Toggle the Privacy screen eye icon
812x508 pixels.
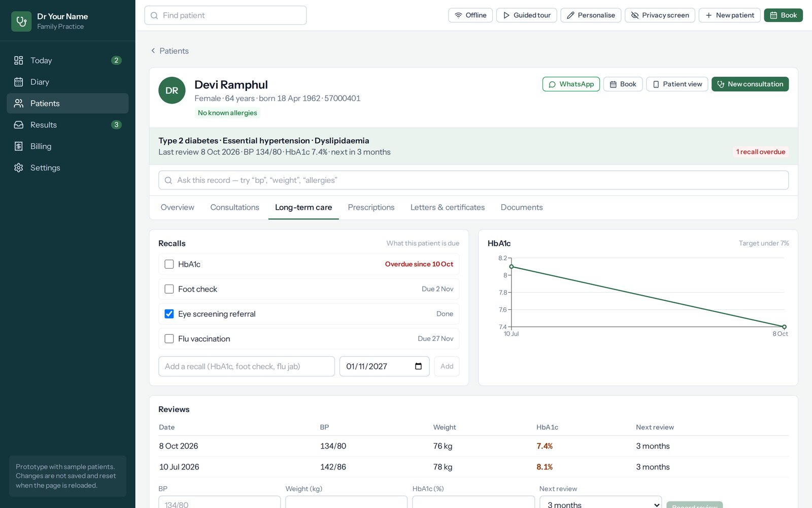point(634,15)
